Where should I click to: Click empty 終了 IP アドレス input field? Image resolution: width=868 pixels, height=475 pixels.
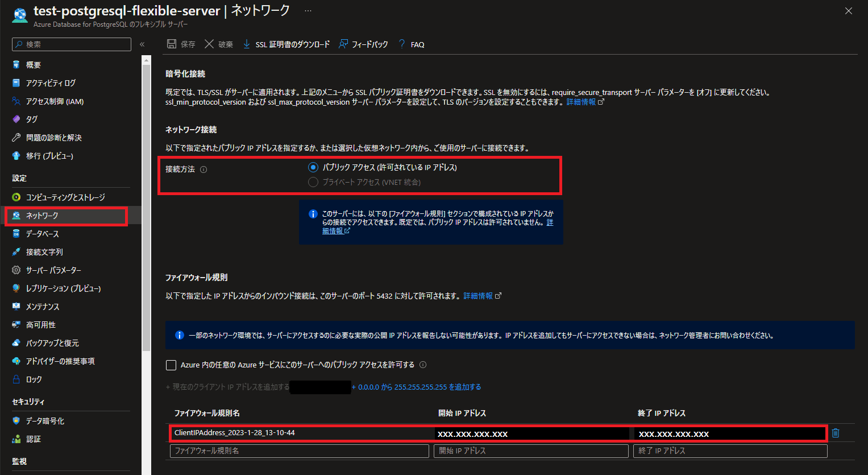click(x=730, y=451)
